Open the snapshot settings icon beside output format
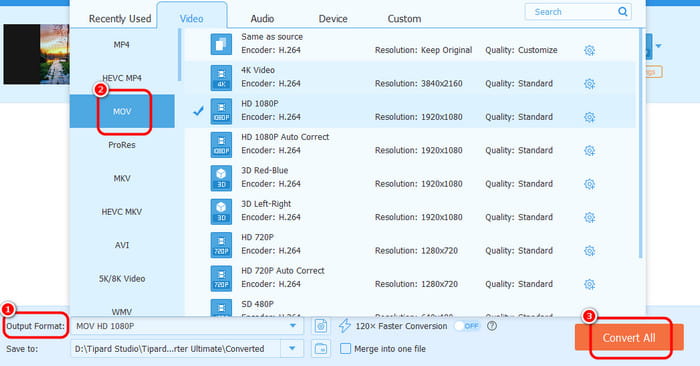This screenshot has width=700, height=366. pos(321,326)
